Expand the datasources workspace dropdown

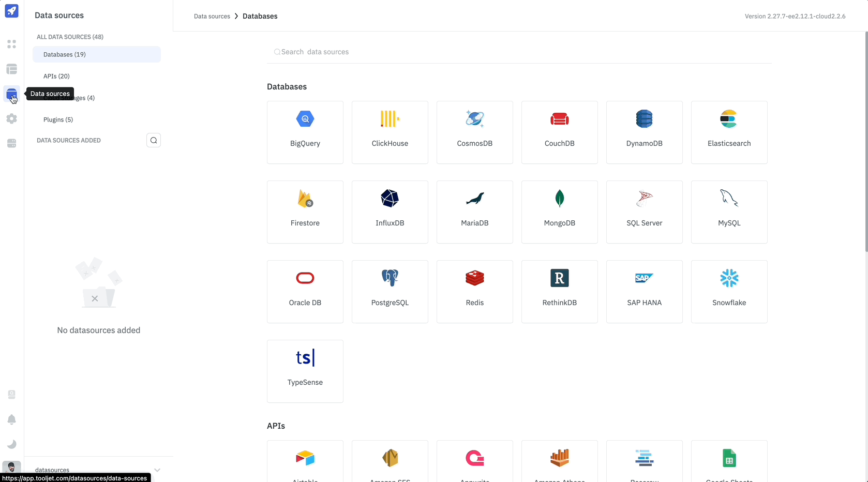157,470
